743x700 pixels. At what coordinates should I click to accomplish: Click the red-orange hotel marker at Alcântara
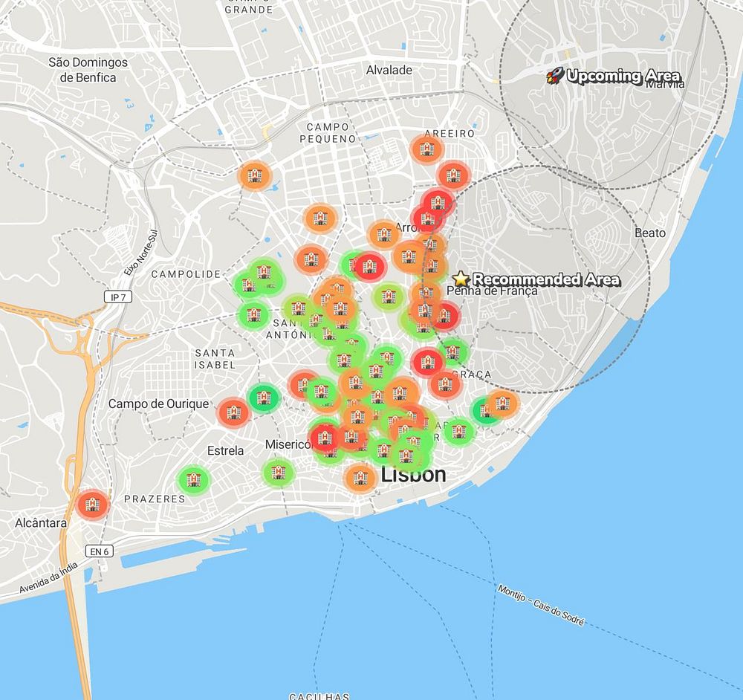point(92,505)
